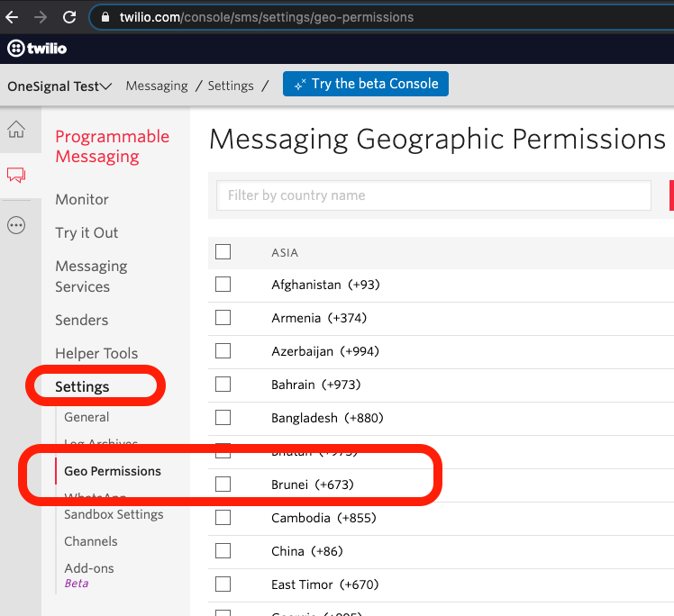Screen dimensions: 674x616
Task: Click the Twilio logo
Action: click(x=37, y=48)
